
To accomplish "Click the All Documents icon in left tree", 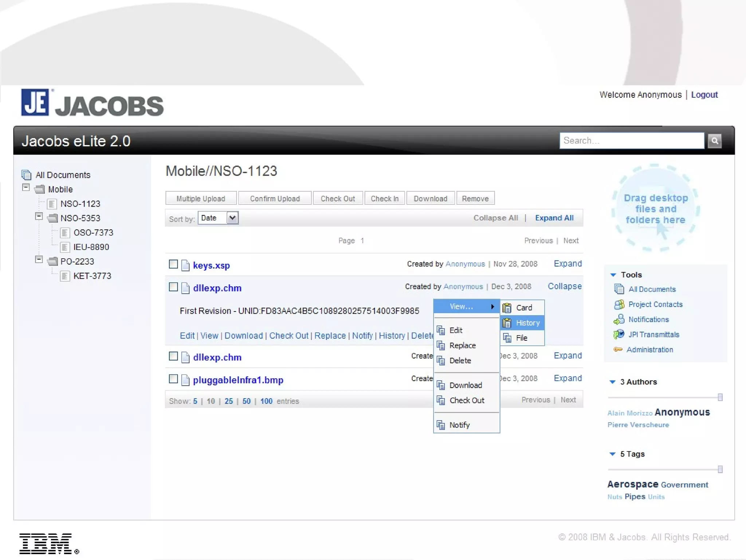I will (26, 175).
